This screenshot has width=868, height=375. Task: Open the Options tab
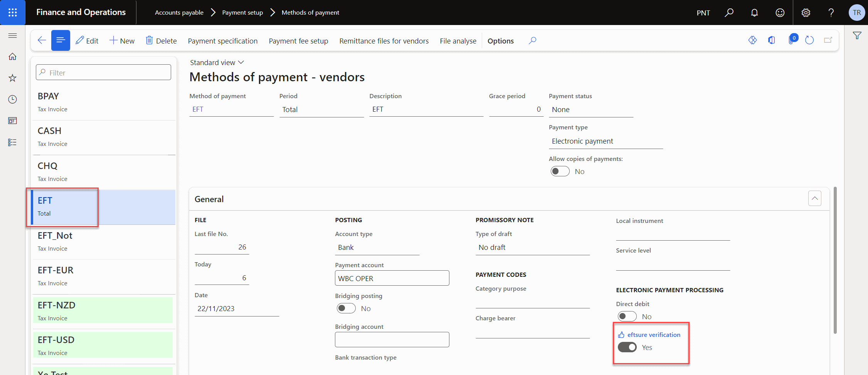coord(500,41)
